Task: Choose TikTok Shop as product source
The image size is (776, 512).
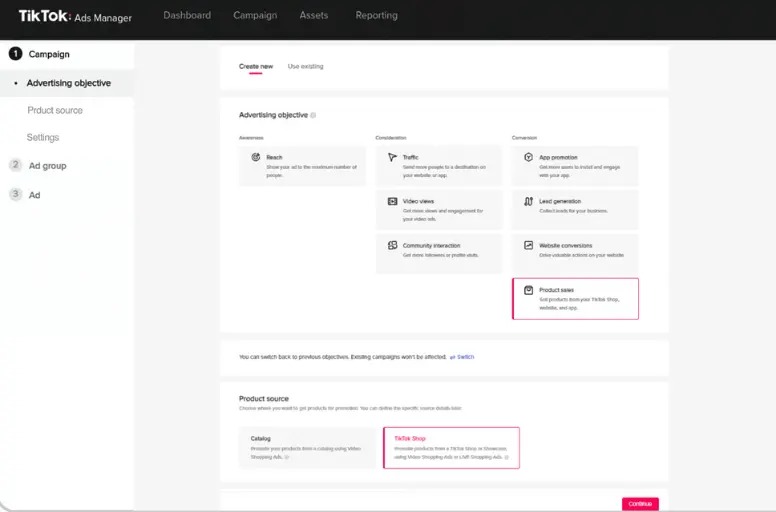Action: [x=451, y=448]
